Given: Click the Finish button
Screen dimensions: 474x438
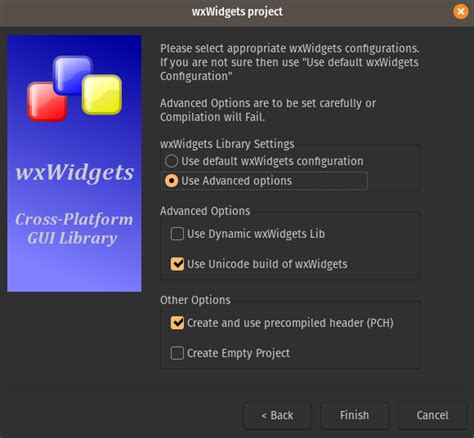Looking at the screenshot, I should click(355, 415).
